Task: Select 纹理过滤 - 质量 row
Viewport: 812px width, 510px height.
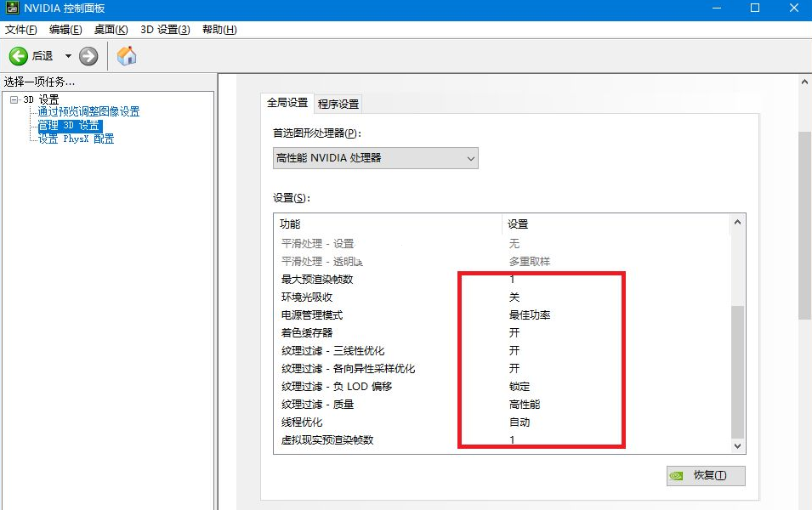Action: 502,405
